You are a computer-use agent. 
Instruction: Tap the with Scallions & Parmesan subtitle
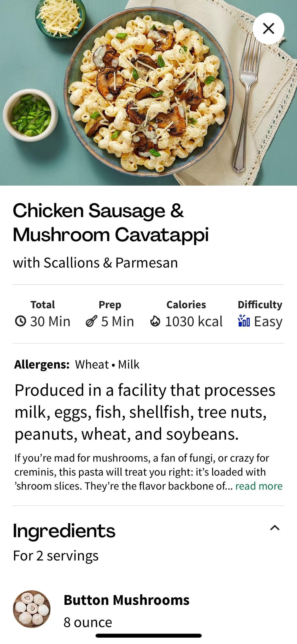point(95,263)
